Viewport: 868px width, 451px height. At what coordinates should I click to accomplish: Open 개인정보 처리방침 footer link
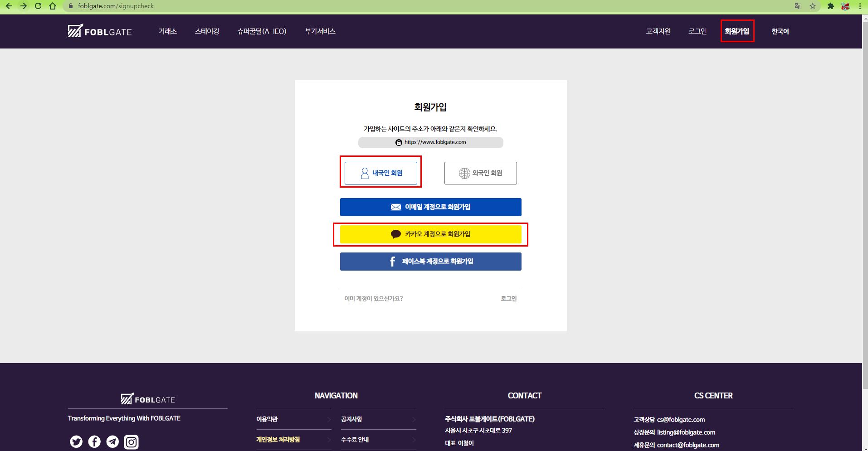[278, 440]
